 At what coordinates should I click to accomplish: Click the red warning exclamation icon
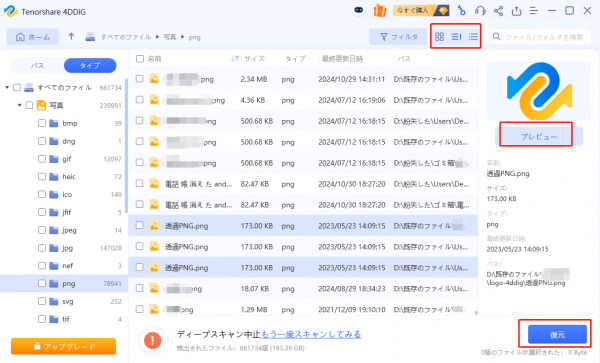point(152,340)
